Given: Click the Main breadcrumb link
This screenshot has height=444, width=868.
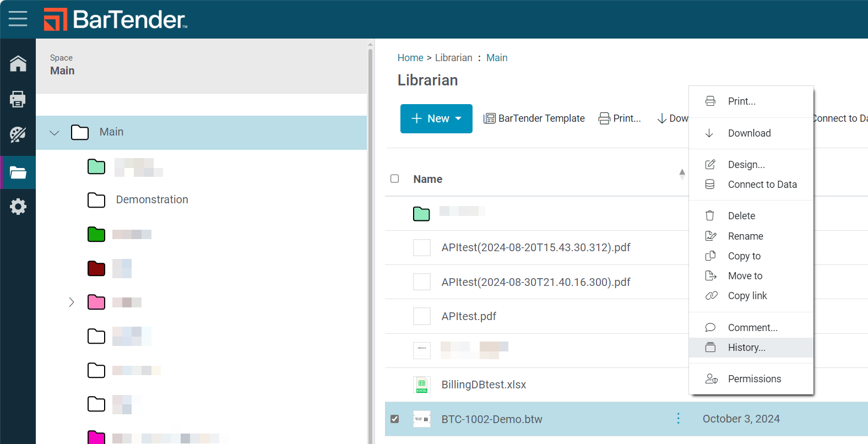Looking at the screenshot, I should click(497, 58).
